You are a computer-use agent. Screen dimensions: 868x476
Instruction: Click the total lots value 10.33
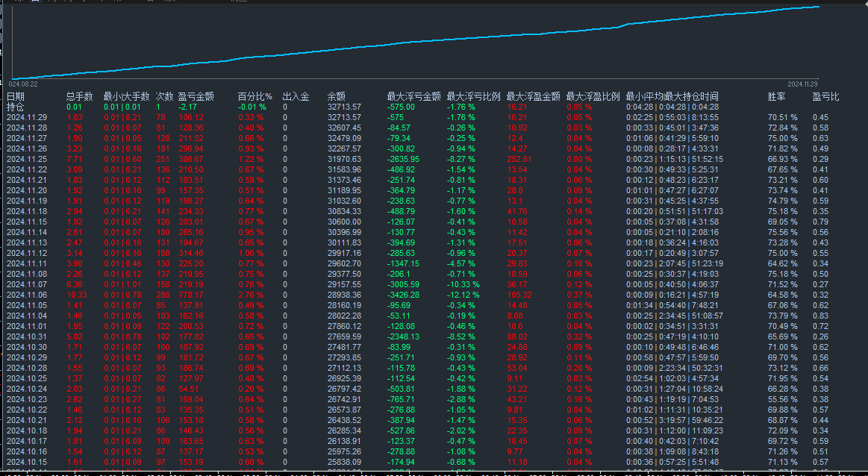click(x=77, y=295)
